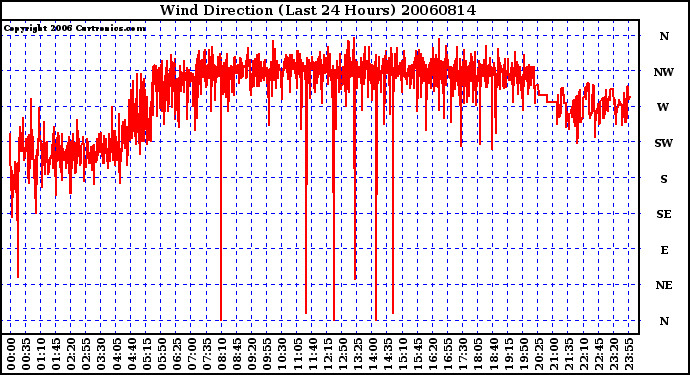Click the 'E' direction label
Image resolution: width=690 pixels, height=375 pixels.
664,250
